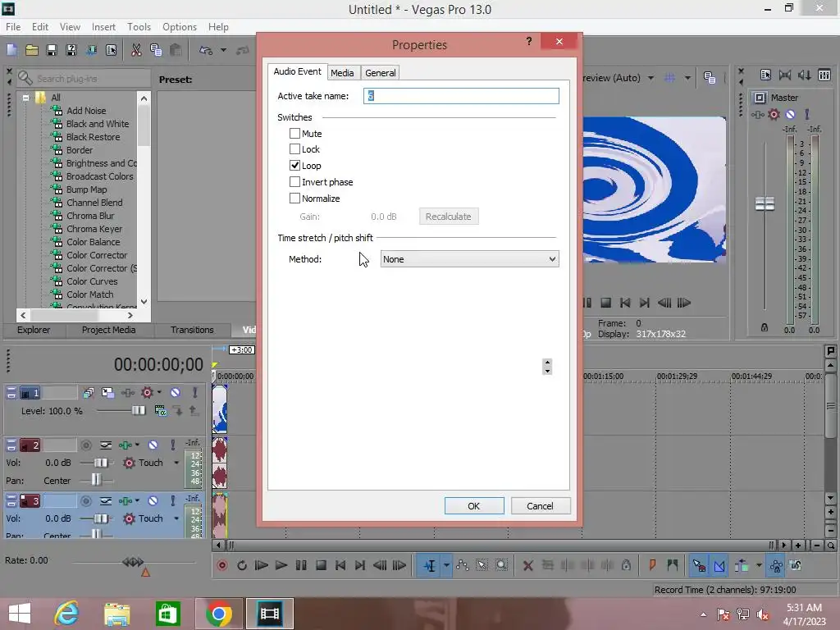Click the Play button in transport bar
Screen dimensions: 840x630
click(281, 565)
